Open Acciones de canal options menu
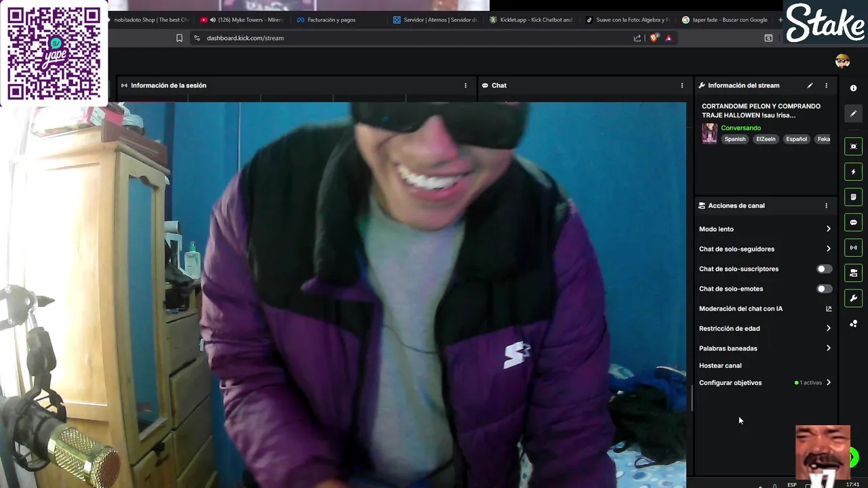Screen dimensions: 868x488 pos(826,205)
